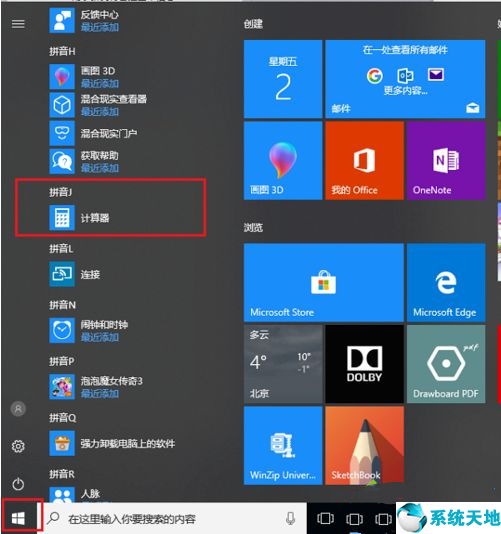This screenshot has height=534, width=501.
Task: Open the 邮件 mail tile
Action: [405, 79]
